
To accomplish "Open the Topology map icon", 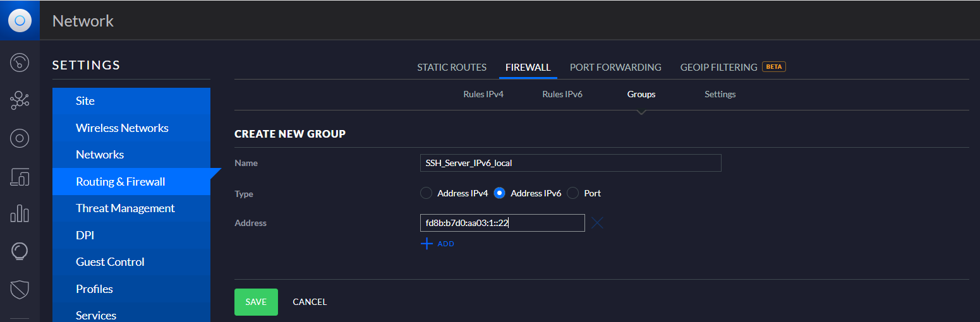I will coord(20,100).
